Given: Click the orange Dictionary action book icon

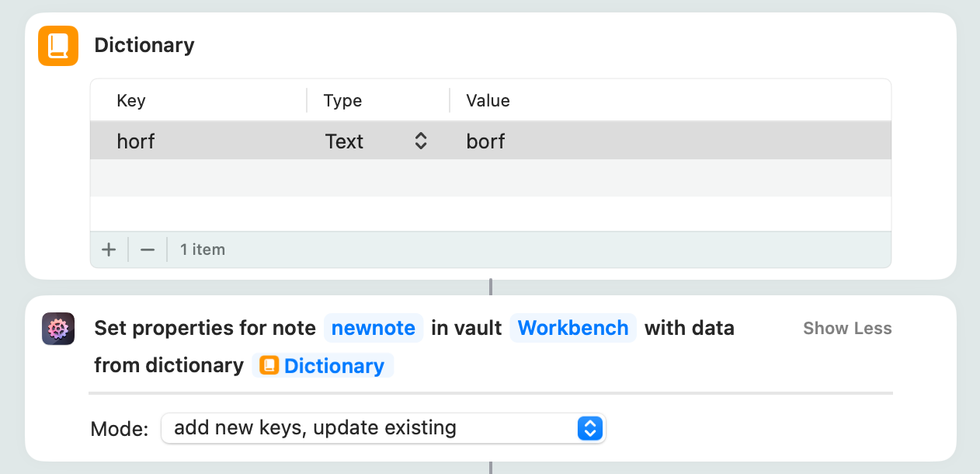Looking at the screenshot, I should pyautogui.click(x=58, y=46).
